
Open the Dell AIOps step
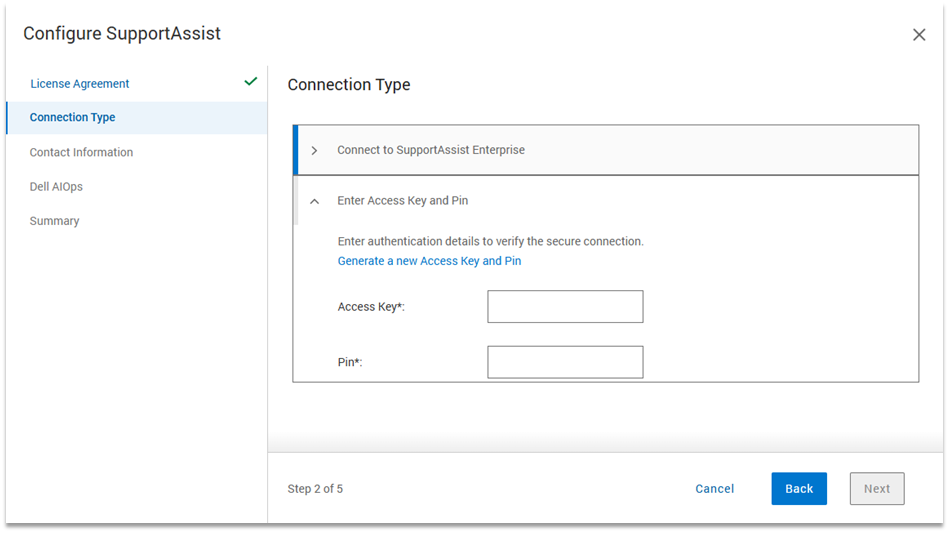pyautogui.click(x=56, y=187)
